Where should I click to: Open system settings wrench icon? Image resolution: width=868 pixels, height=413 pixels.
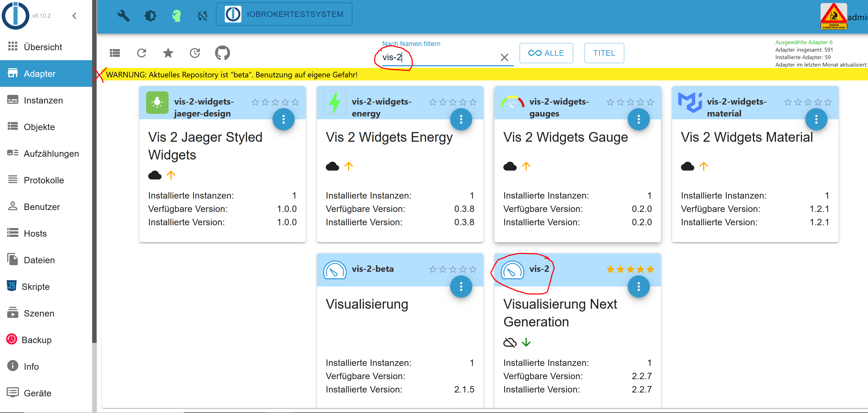click(x=123, y=15)
